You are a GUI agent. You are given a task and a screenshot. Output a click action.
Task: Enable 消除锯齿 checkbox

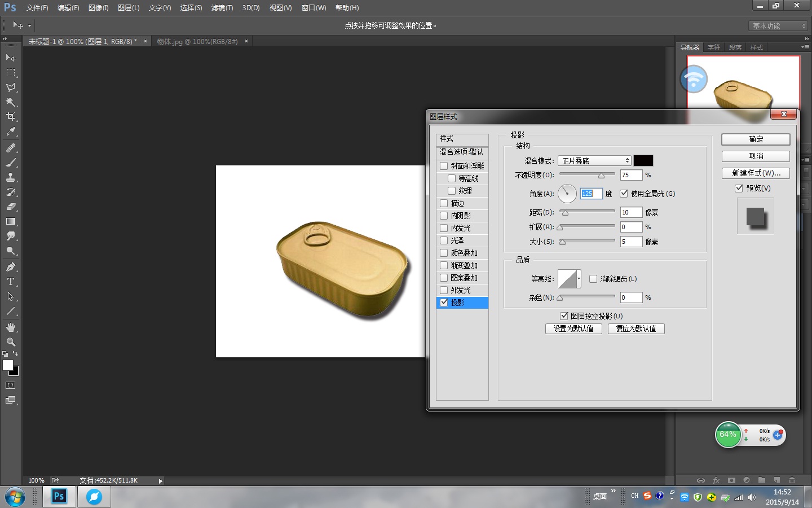tap(593, 279)
